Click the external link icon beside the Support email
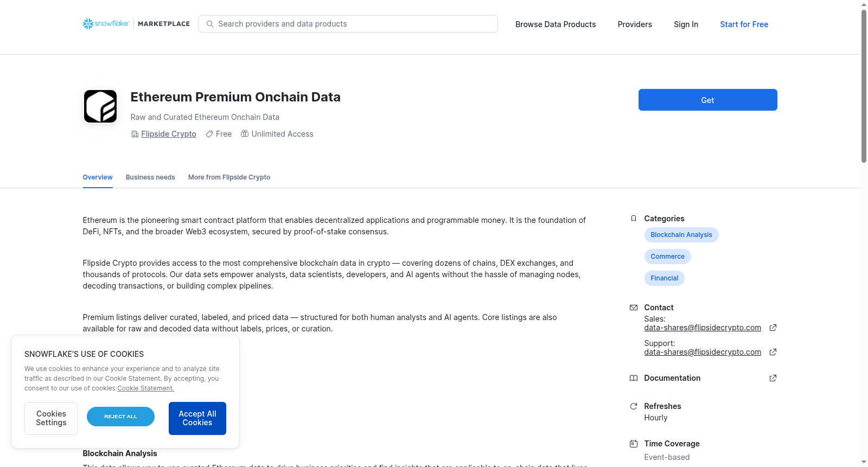Viewport: 868px width, 467px height. [x=773, y=352]
